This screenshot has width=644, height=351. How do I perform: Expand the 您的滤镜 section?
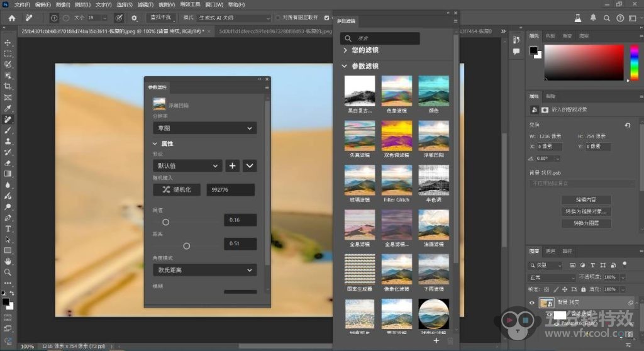(345, 50)
